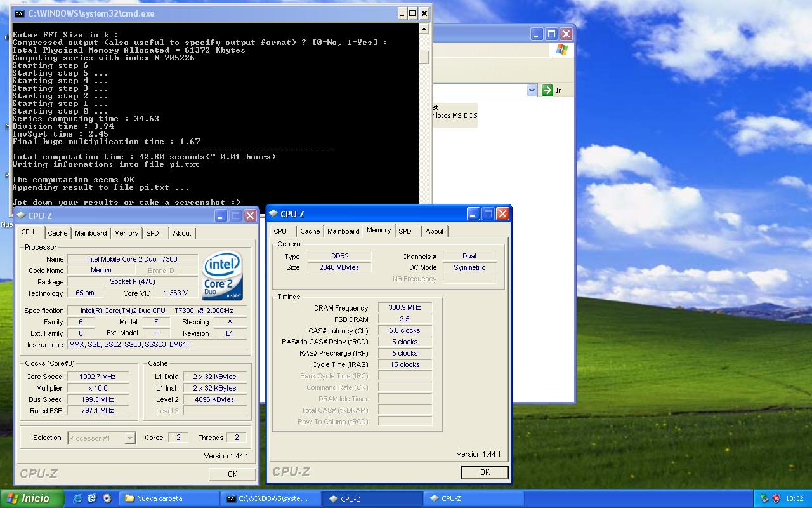
Task: Click OK in the left CPU-Z window
Action: click(x=232, y=474)
